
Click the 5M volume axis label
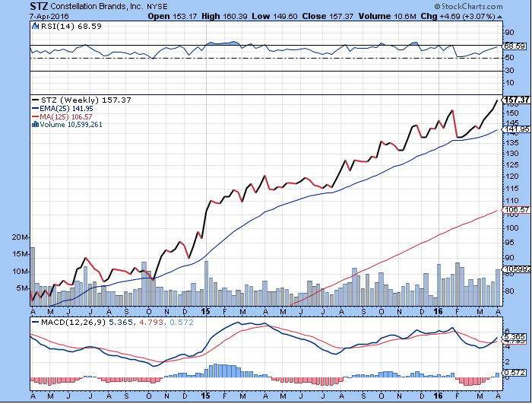click(22, 288)
